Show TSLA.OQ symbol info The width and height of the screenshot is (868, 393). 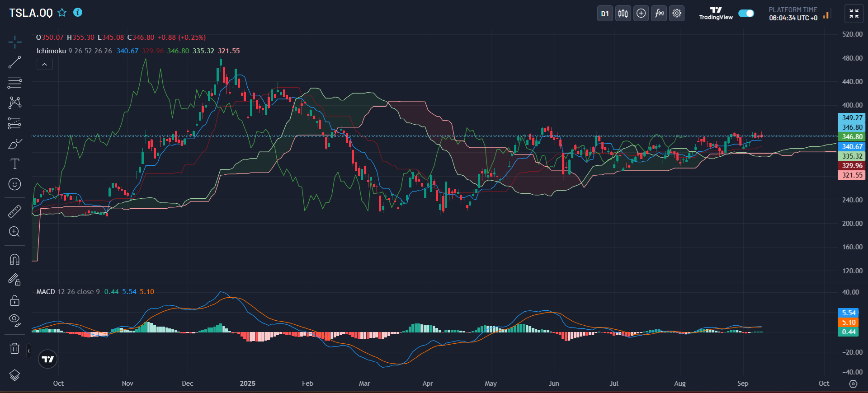click(x=78, y=12)
